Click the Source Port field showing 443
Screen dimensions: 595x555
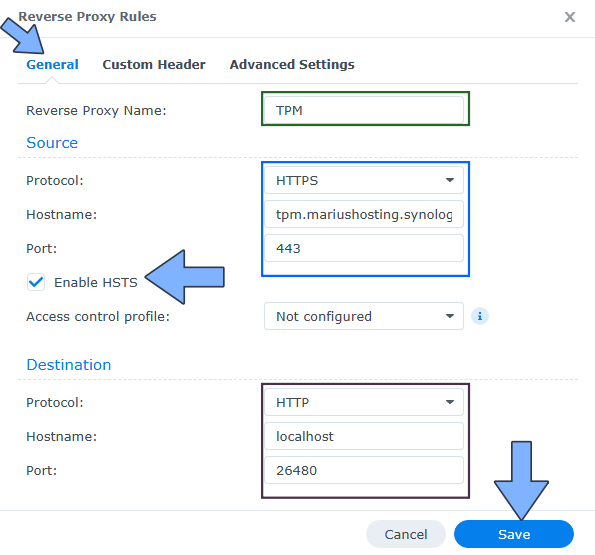364,248
